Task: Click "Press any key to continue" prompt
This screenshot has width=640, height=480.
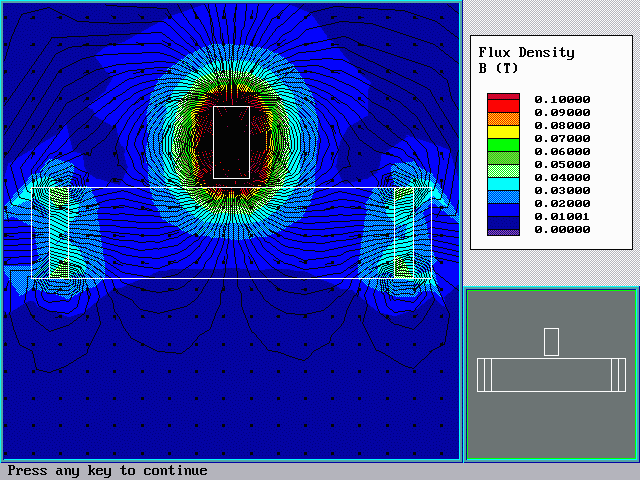Action: pyautogui.click(x=107, y=471)
